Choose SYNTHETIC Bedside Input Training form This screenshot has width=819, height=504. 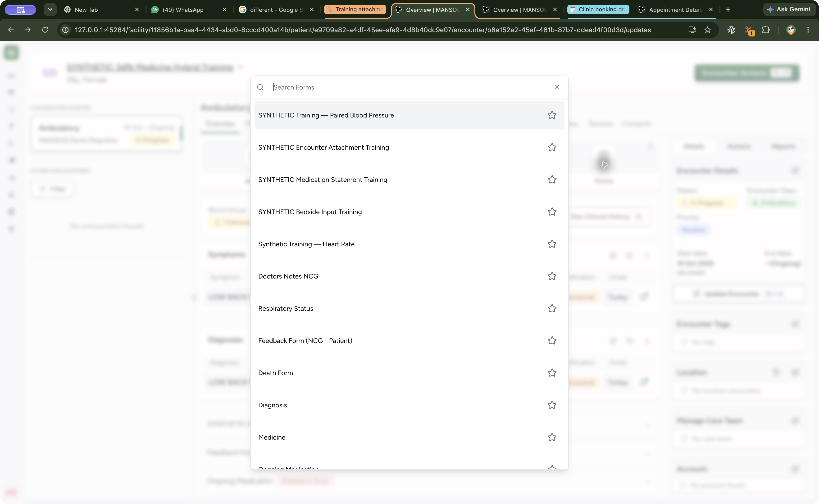pyautogui.click(x=409, y=212)
